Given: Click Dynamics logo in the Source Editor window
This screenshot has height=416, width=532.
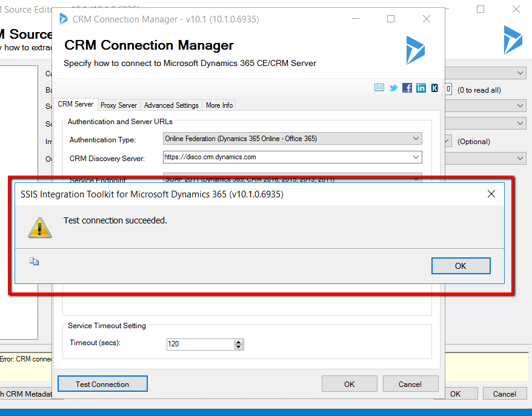Looking at the screenshot, I should coord(513,40).
